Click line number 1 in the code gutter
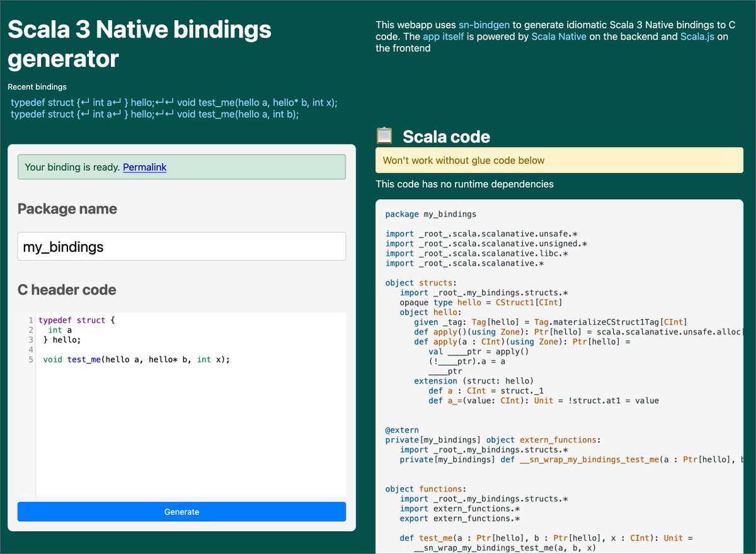This screenshot has height=554, width=756. (x=30, y=320)
